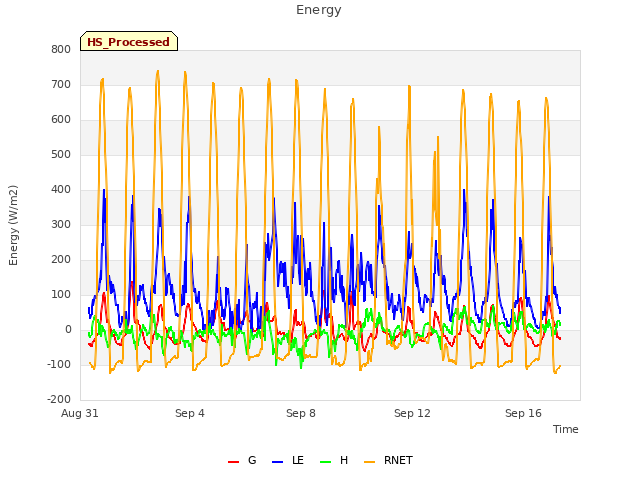Click the Time x-axis title

pos(566,429)
